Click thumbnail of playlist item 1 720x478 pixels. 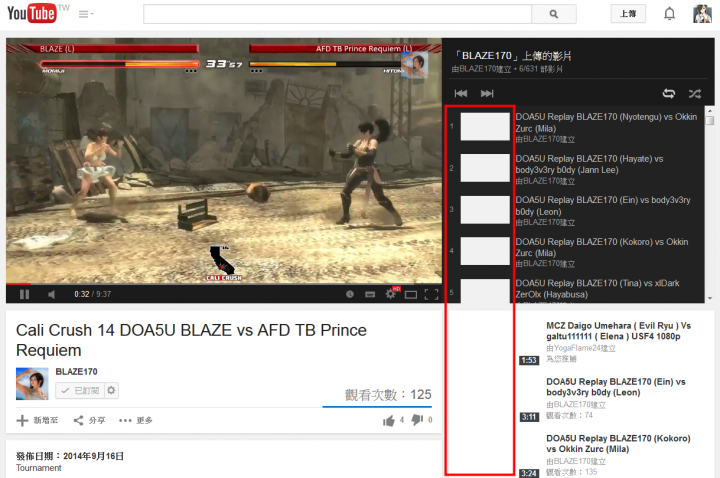[485, 126]
